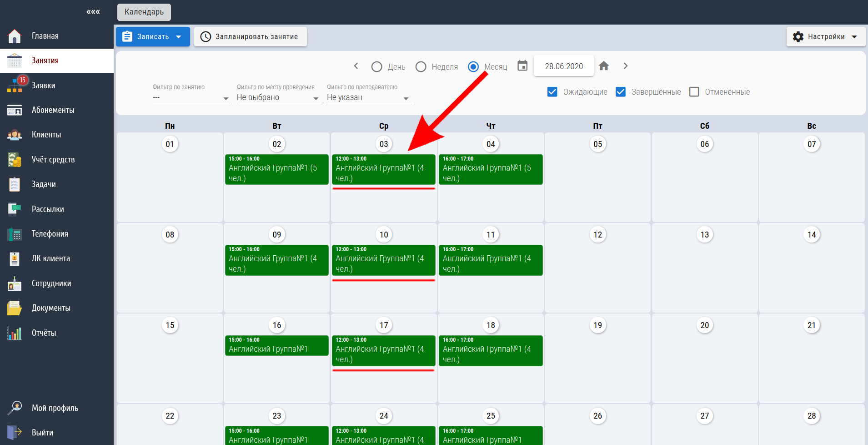The height and width of the screenshot is (445, 868).
Task: Open the 16:00 lesson on day 25
Action: [491, 435]
